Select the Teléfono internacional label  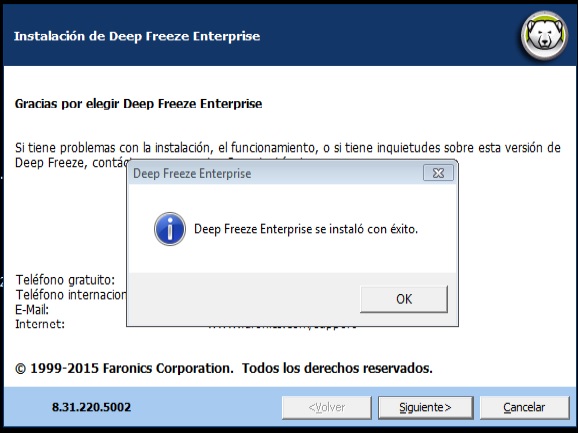pos(71,295)
